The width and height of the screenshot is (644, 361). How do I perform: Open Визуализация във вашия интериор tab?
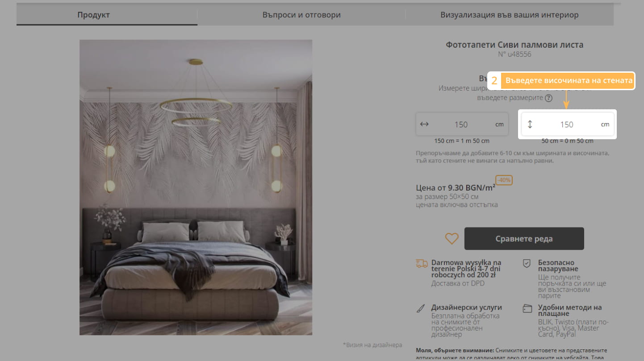(x=510, y=15)
